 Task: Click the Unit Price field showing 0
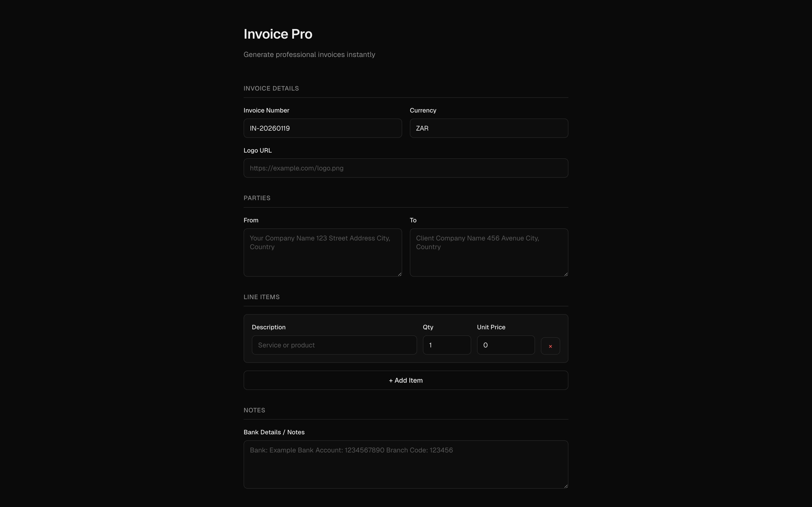[505, 345]
